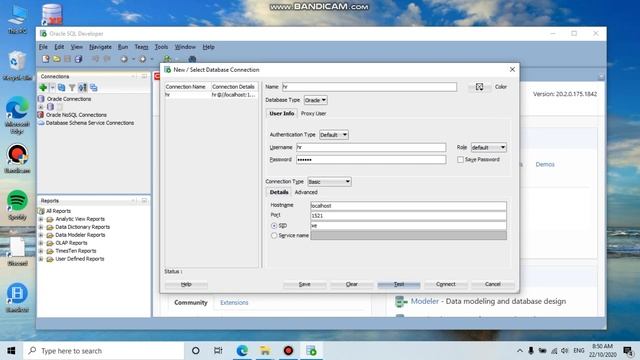Click the Demos link on Start Page
Viewport: 640px width, 360px height.
[x=545, y=164]
